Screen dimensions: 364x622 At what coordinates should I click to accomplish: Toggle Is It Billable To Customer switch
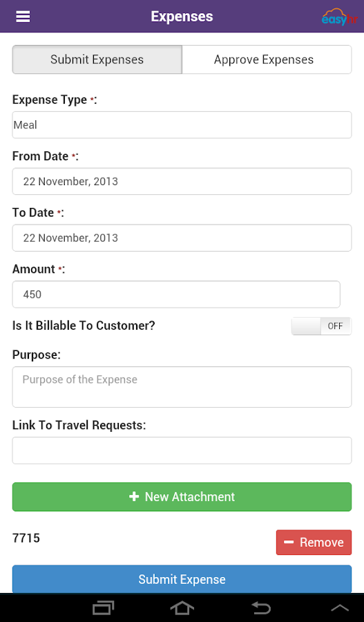point(321,326)
